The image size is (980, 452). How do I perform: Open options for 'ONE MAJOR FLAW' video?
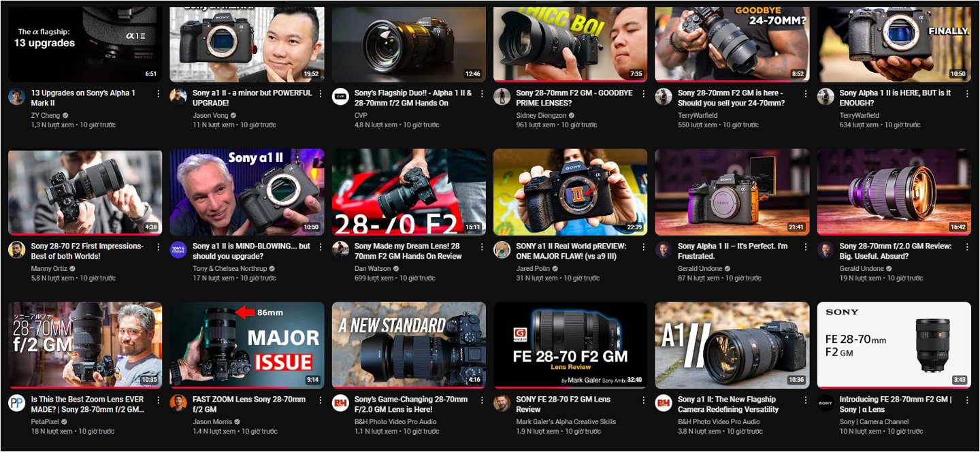(643, 246)
